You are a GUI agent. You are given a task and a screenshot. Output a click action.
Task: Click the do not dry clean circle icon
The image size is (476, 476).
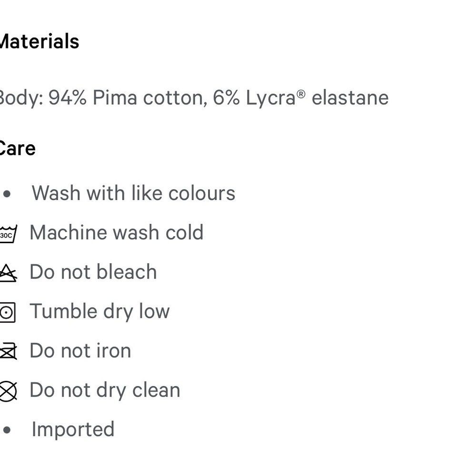pos(8,391)
